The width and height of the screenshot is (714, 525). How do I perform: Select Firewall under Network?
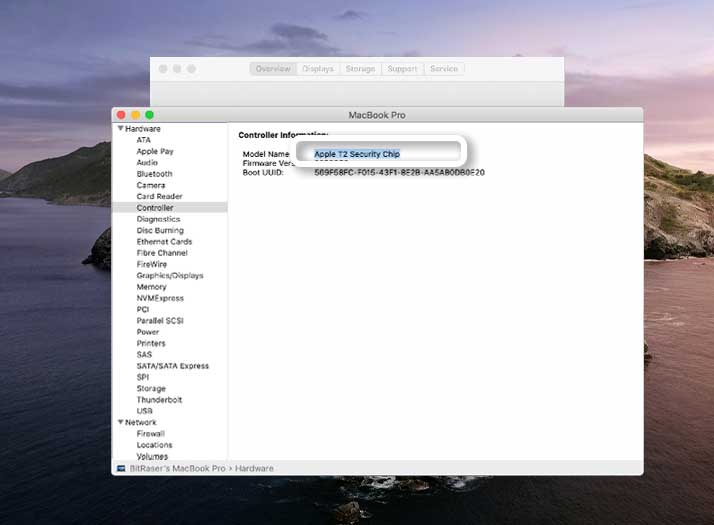pos(150,433)
